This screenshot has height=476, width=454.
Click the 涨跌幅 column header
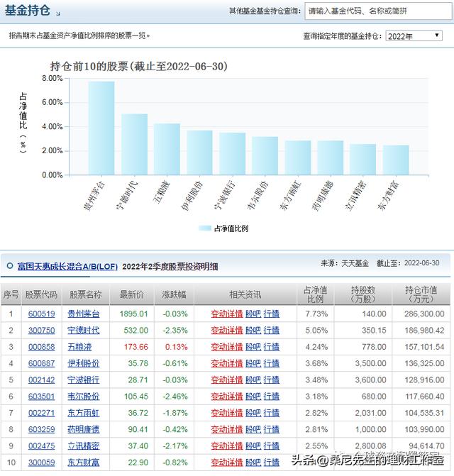click(x=174, y=294)
